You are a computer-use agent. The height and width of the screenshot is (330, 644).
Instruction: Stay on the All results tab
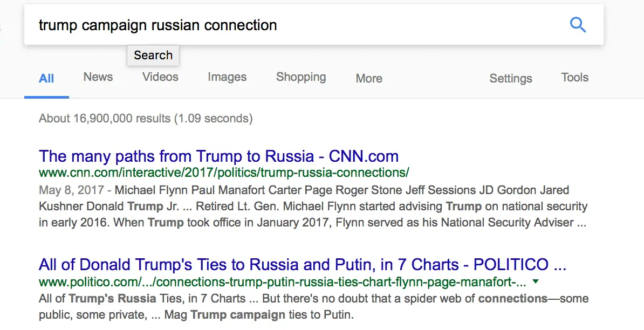click(x=46, y=78)
